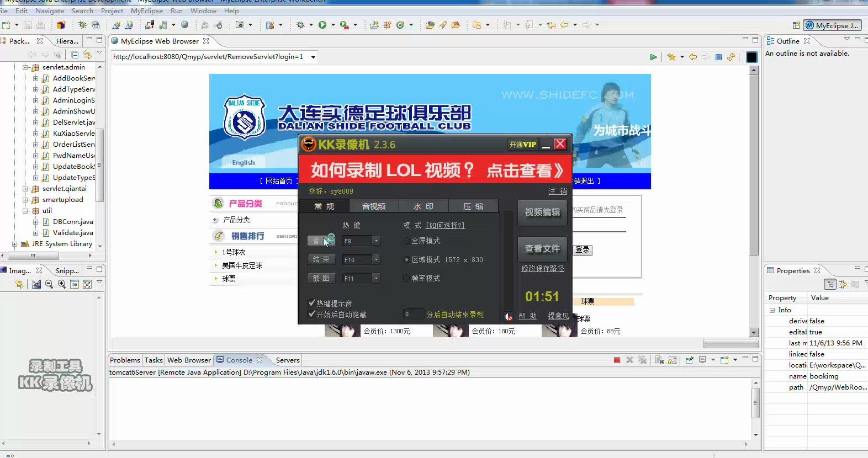The image size is (868, 458).
Task: Select 区域模式 radio button
Action: pyautogui.click(x=407, y=259)
